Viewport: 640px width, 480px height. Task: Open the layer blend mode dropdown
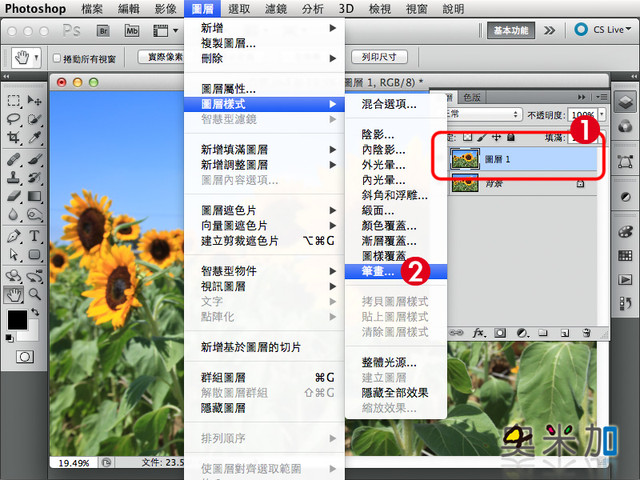[484, 114]
